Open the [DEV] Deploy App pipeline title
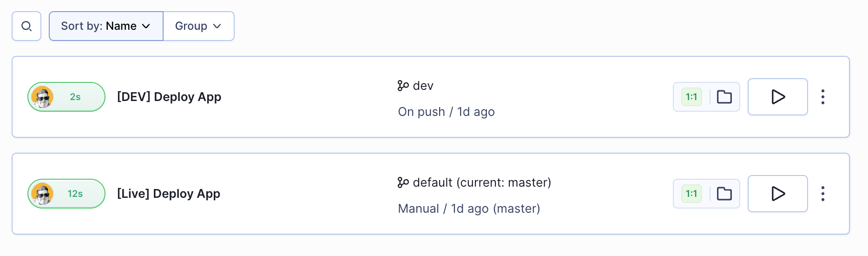This screenshot has height=256, width=868. (x=169, y=97)
